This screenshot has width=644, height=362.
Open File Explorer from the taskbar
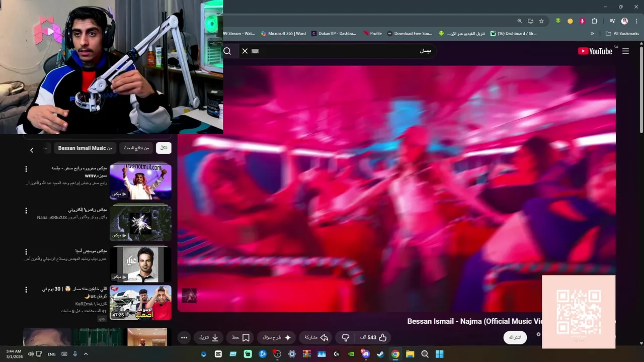click(410, 354)
